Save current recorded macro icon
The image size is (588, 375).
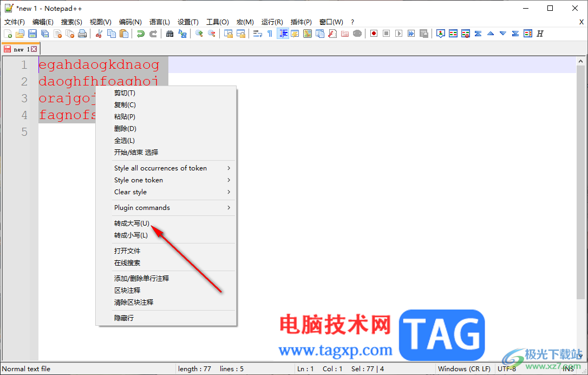tap(424, 34)
